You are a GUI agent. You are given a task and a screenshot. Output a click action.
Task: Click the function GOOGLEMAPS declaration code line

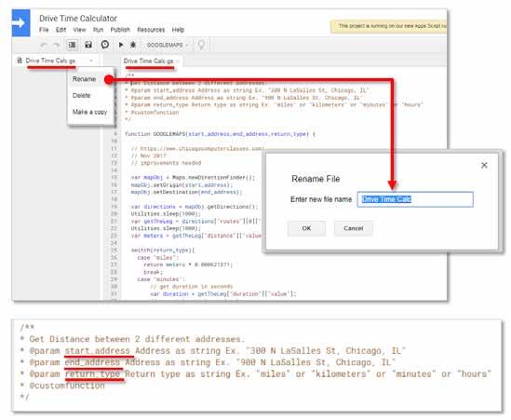(x=220, y=134)
